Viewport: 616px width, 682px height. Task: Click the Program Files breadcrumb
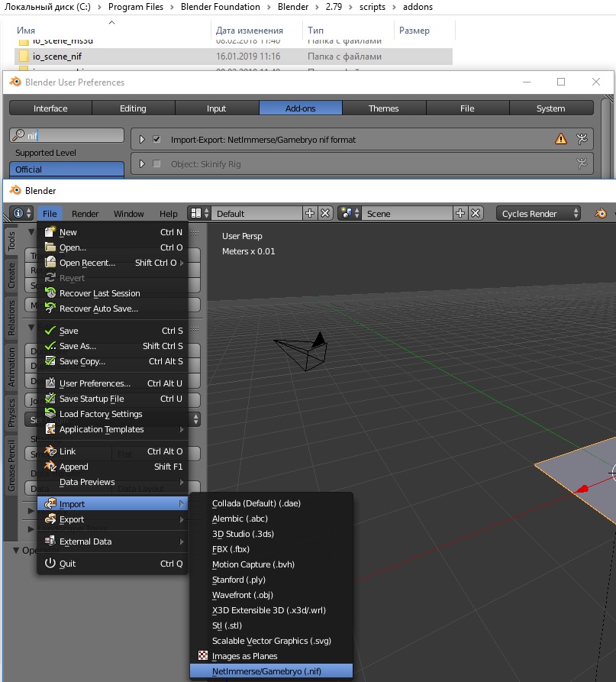136,7
